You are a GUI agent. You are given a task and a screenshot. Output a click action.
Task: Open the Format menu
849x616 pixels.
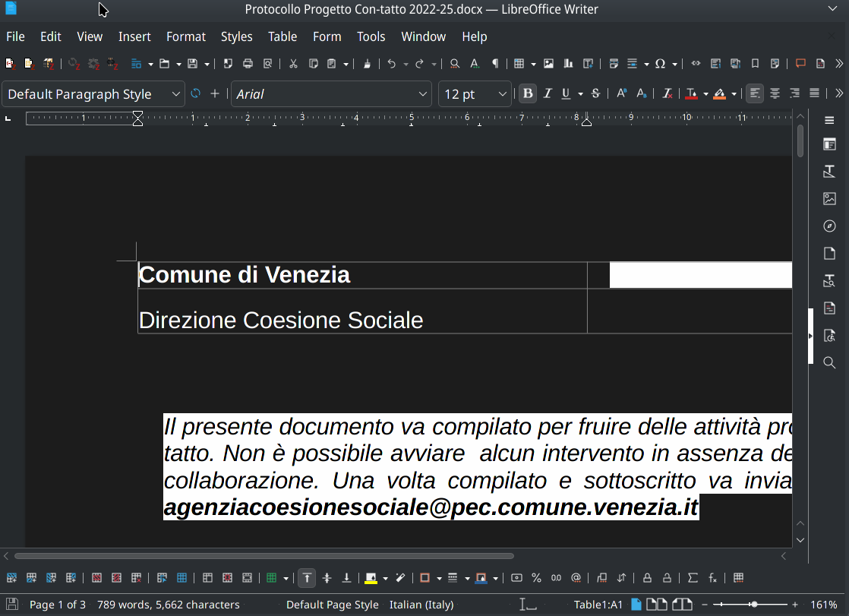[x=186, y=36]
